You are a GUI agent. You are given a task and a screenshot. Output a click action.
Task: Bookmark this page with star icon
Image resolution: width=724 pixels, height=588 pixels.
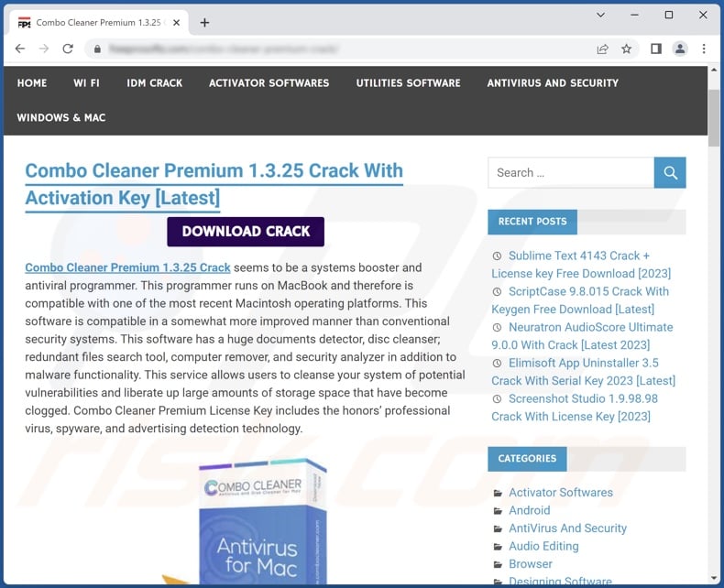626,49
